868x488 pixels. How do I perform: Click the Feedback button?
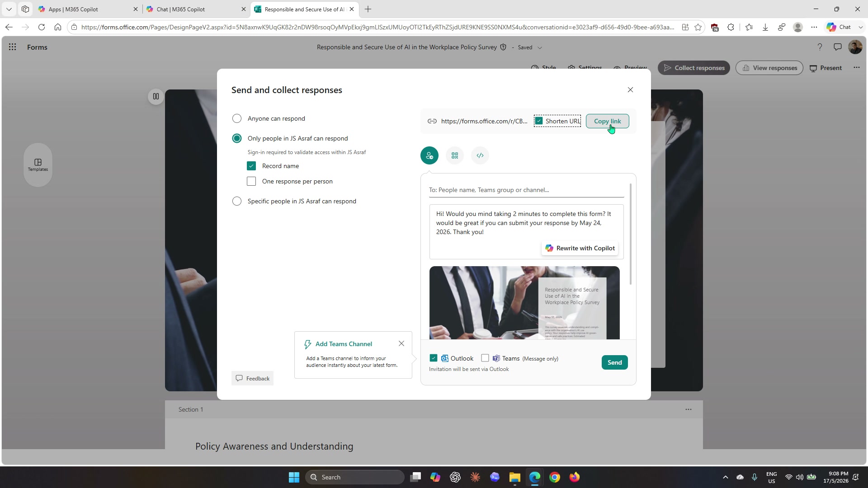point(252,378)
